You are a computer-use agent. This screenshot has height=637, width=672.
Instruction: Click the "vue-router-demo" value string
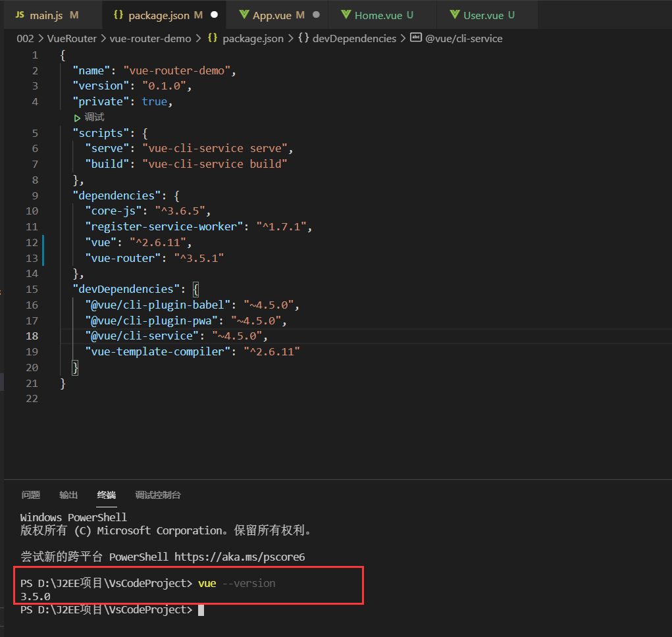pyautogui.click(x=177, y=70)
